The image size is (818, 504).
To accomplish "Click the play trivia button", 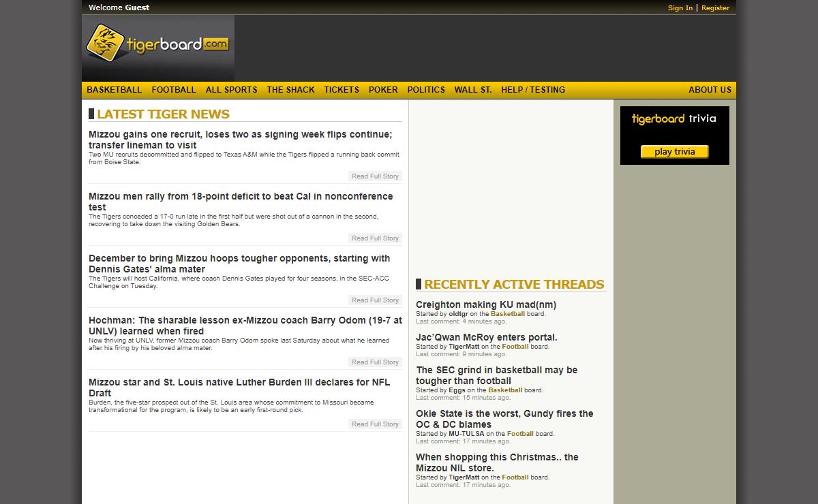I will (674, 152).
